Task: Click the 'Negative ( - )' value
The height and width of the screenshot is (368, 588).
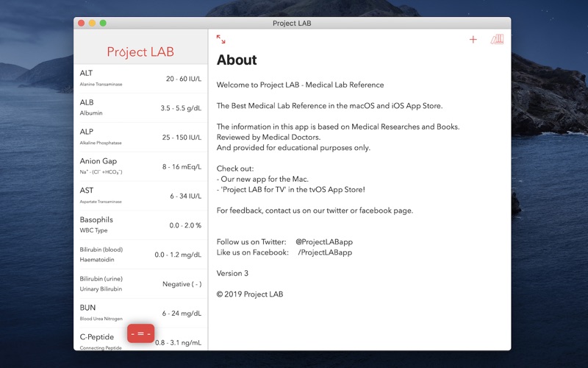Action: 182,284
